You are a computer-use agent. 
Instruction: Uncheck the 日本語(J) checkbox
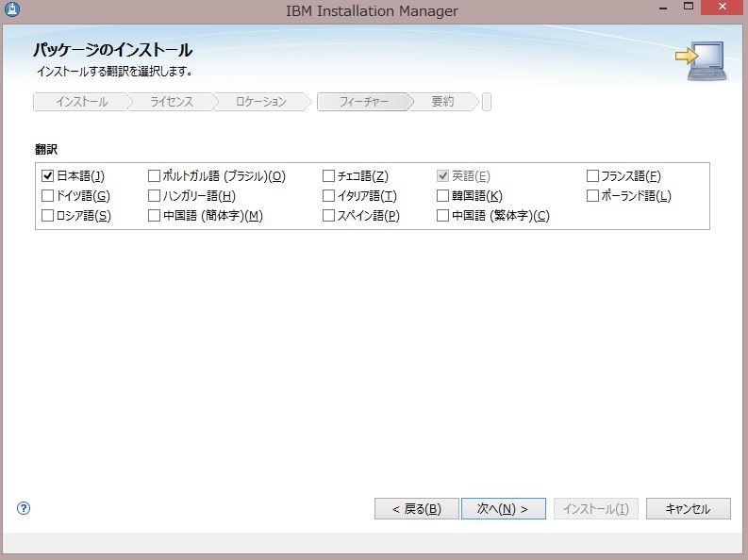(x=47, y=176)
